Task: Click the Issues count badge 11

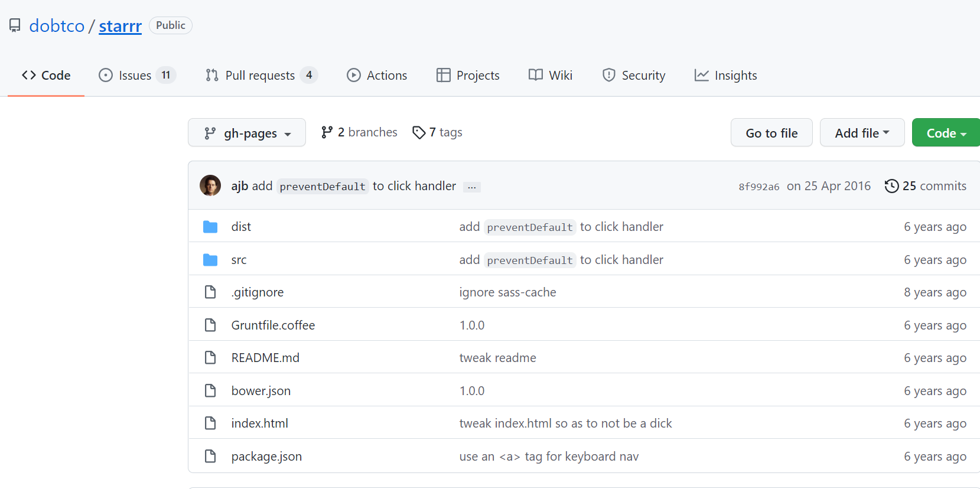Action: pyautogui.click(x=166, y=75)
